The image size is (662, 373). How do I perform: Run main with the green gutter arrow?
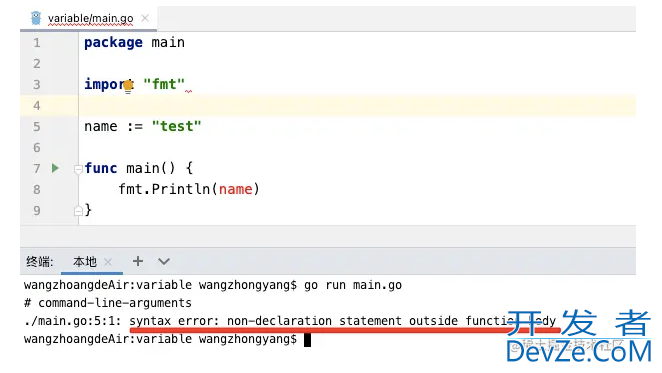tap(55, 168)
